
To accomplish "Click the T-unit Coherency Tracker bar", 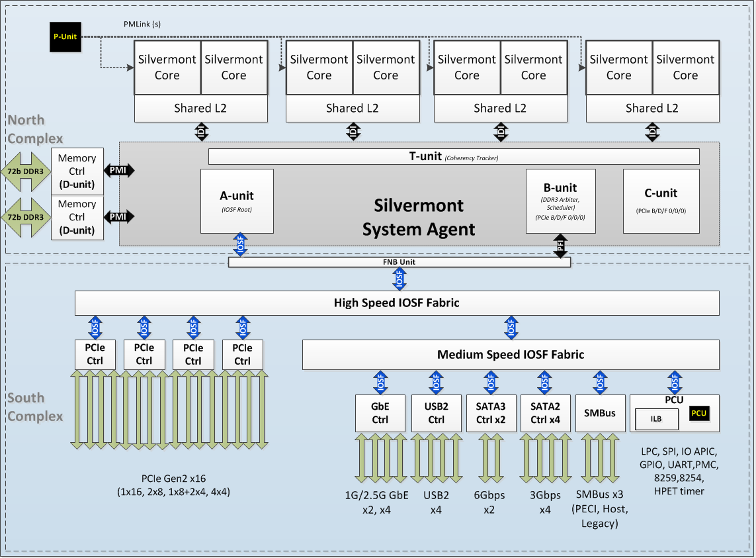I will point(454,156).
